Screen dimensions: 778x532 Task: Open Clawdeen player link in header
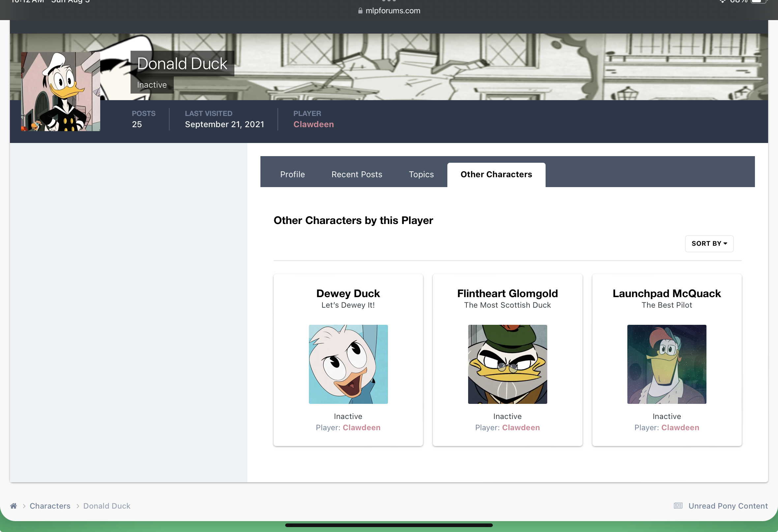pos(313,124)
